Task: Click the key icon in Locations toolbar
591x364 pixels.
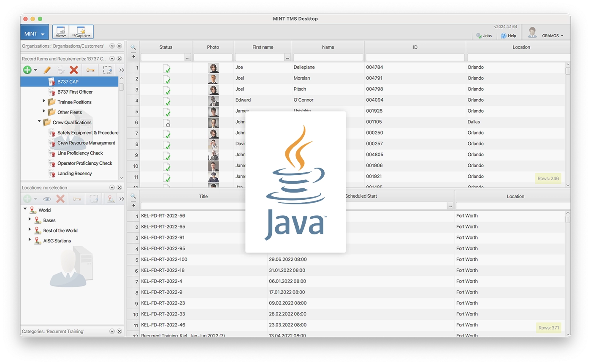Action: [x=77, y=198]
